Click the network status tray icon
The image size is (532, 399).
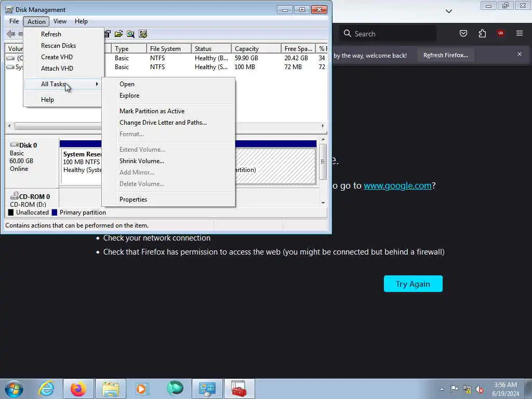tap(467, 389)
